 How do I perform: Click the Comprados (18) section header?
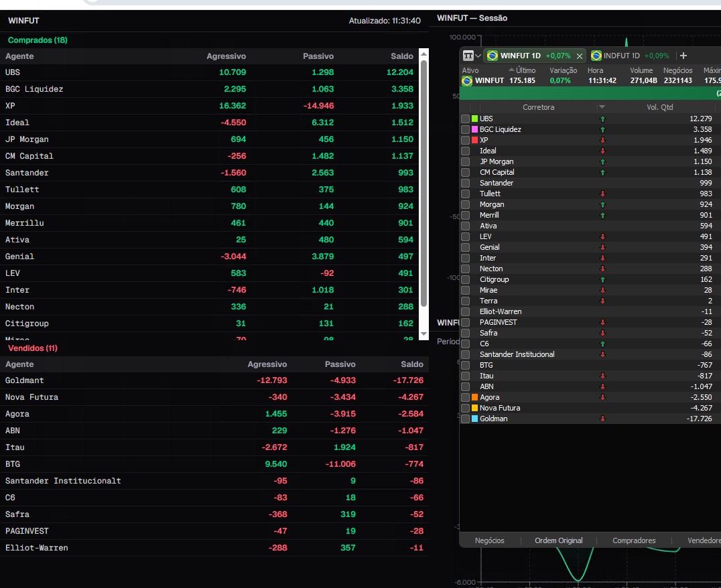coord(38,40)
